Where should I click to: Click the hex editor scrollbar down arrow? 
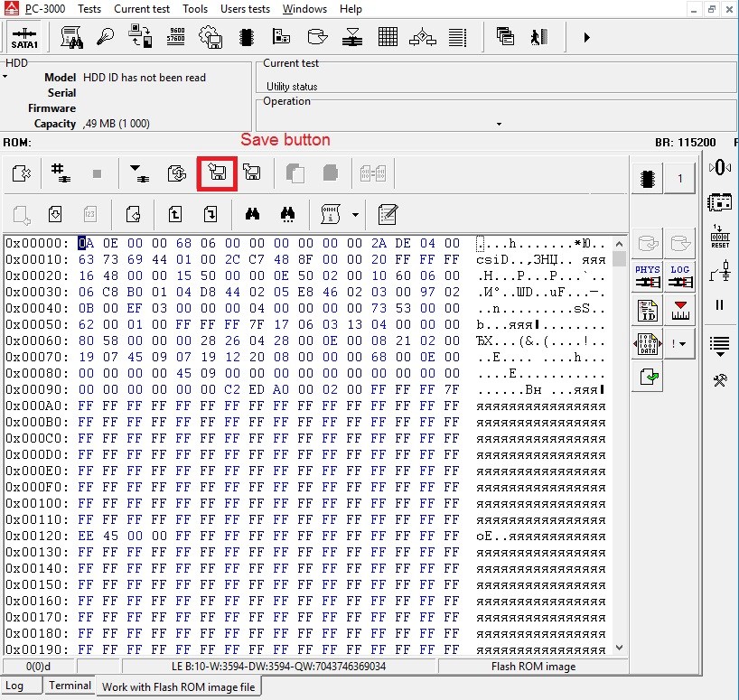tap(619, 648)
